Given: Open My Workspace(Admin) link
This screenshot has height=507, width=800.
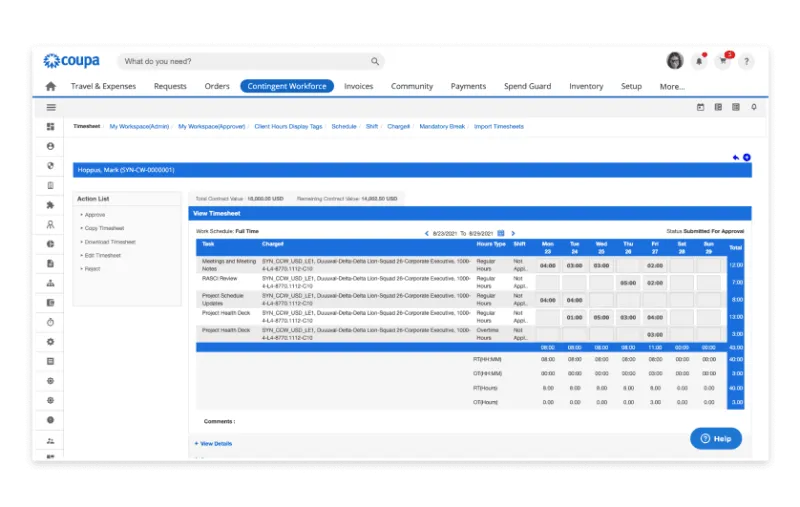Looking at the screenshot, I should tap(139, 126).
